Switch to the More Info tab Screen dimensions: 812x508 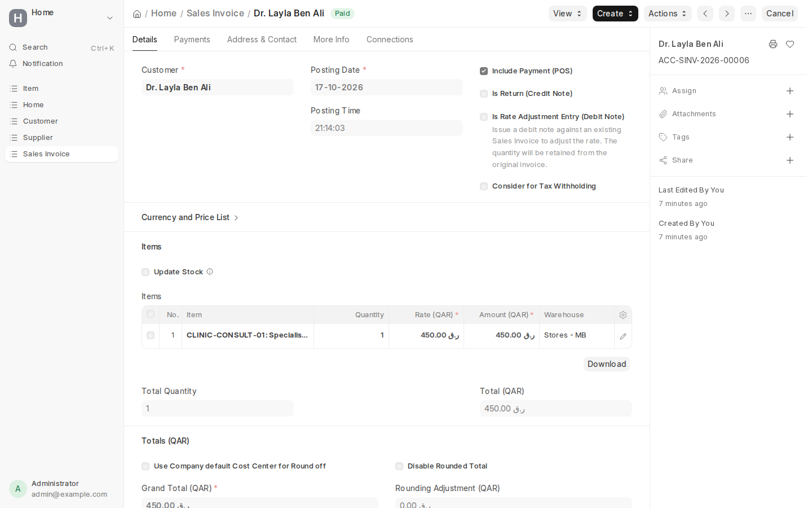click(x=332, y=40)
